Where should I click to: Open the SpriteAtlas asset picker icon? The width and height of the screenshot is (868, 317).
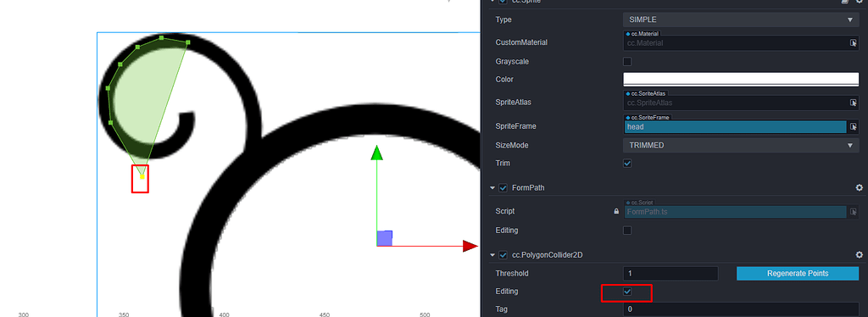854,103
